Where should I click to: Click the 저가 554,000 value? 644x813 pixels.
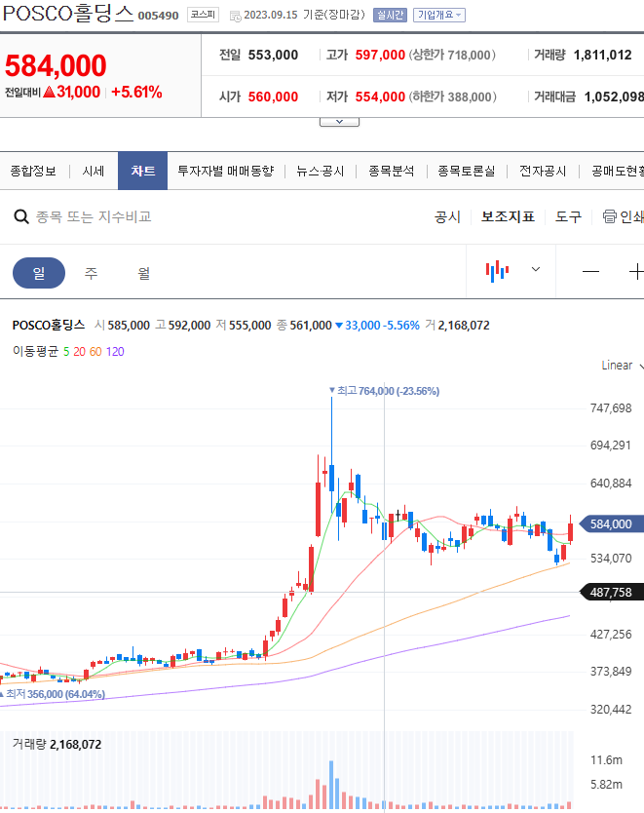pyautogui.click(x=380, y=97)
